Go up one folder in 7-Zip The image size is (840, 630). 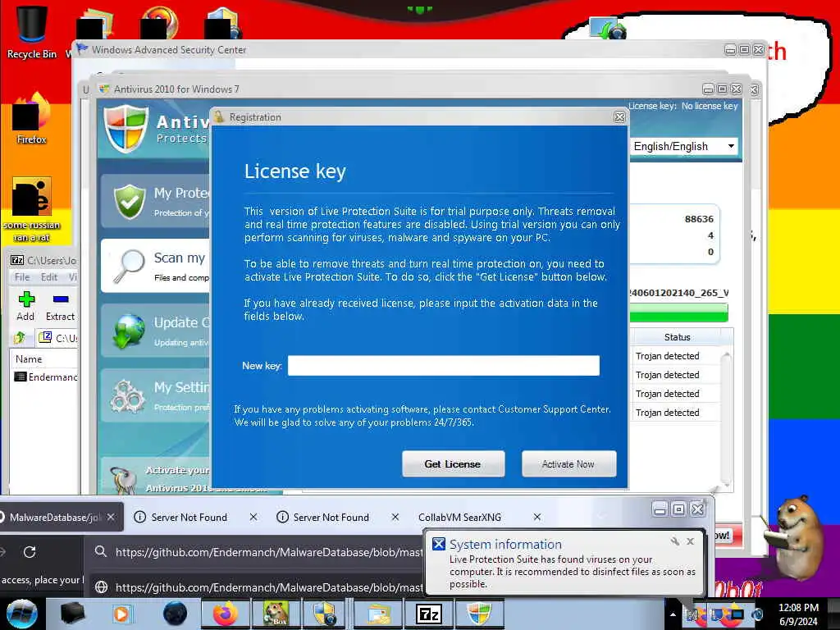coord(20,337)
